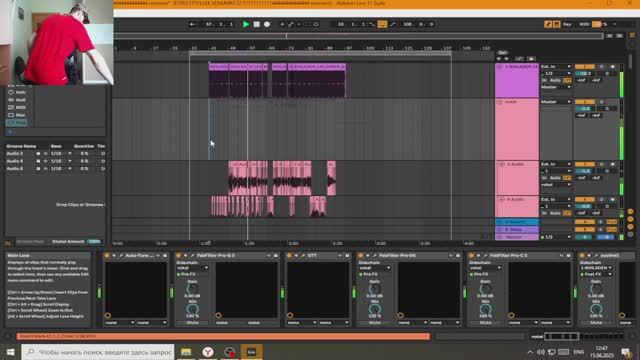This screenshot has width=640, height=360.
Task: Toggle the Draw Mode pencil button
Action: point(548,24)
